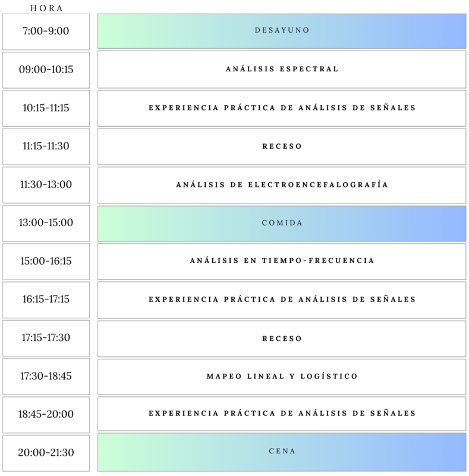
Task: Select the 11:30-13:00 time cell
Action: (x=46, y=185)
